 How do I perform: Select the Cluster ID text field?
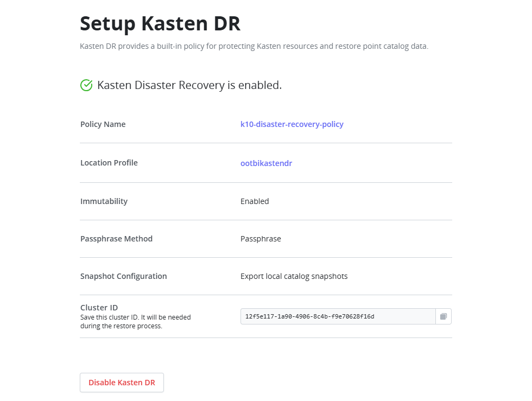click(337, 316)
